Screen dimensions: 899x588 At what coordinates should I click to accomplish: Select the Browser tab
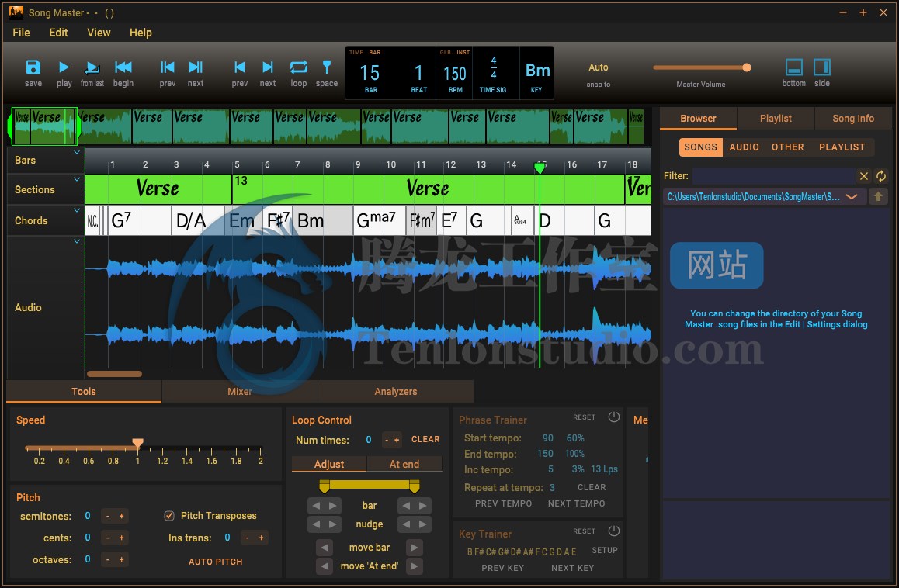[x=698, y=119]
